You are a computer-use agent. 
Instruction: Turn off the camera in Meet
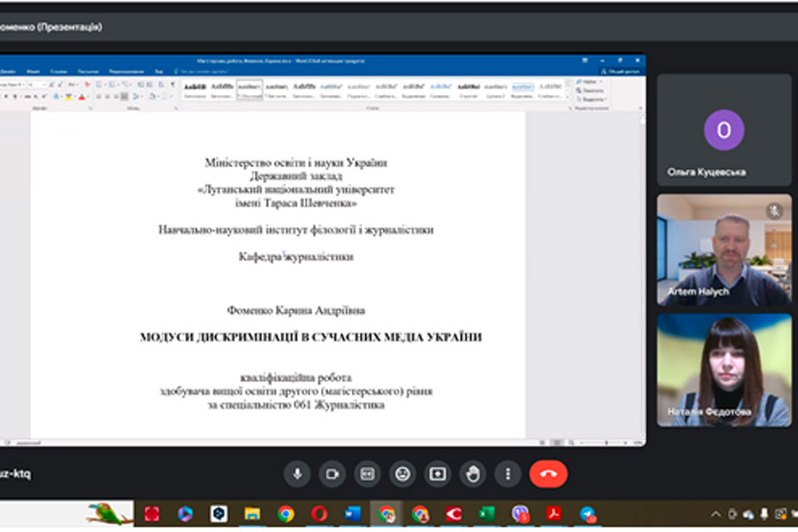(332, 474)
